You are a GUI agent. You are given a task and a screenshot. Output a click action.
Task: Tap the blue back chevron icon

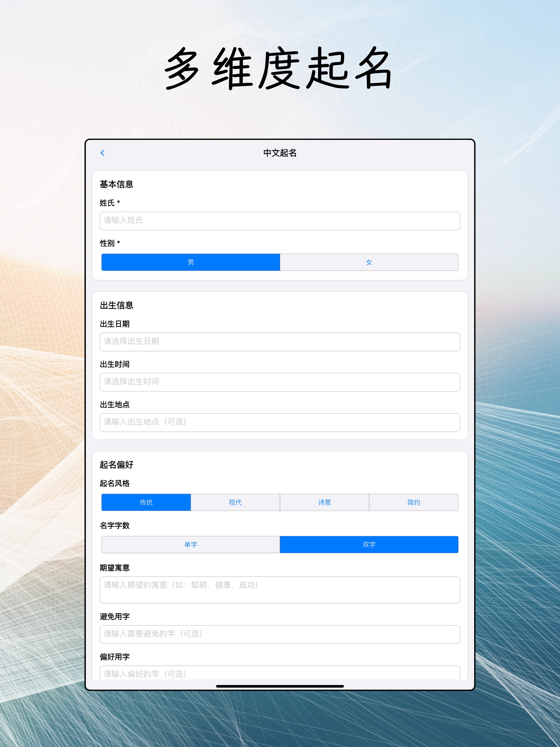coord(102,153)
